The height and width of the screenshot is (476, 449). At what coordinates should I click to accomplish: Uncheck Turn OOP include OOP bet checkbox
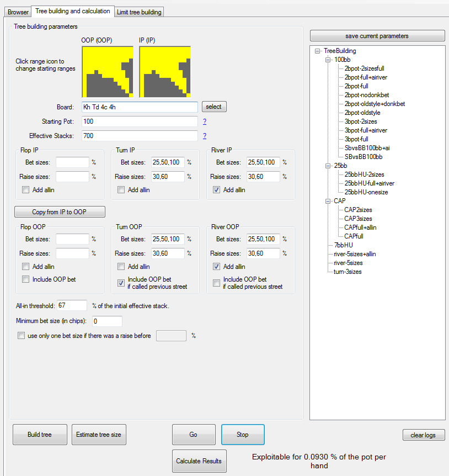point(121,283)
